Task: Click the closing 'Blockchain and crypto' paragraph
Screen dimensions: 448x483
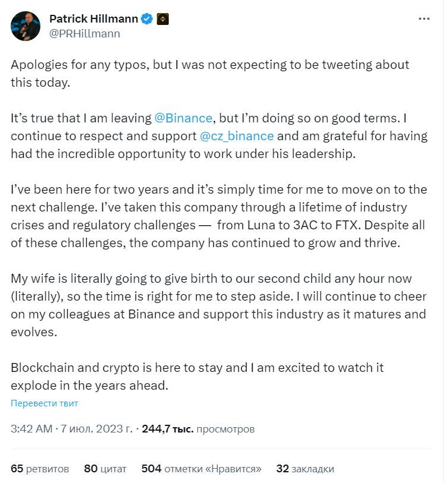Action: [196, 376]
